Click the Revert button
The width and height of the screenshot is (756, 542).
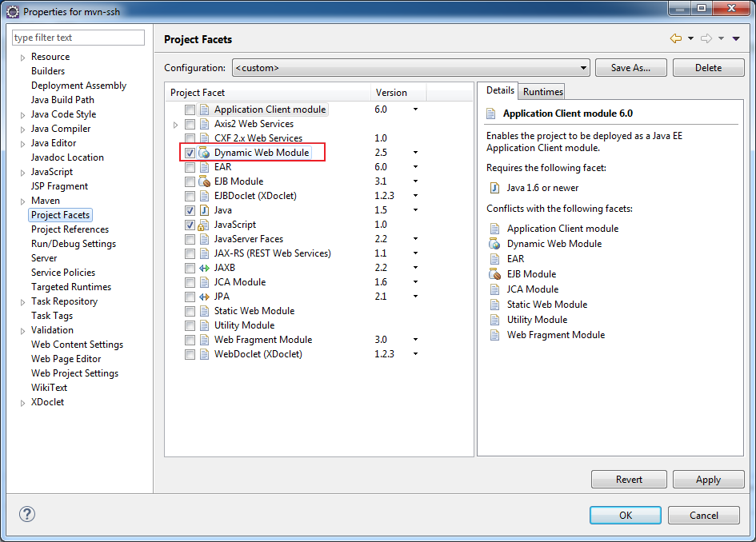[629, 480]
